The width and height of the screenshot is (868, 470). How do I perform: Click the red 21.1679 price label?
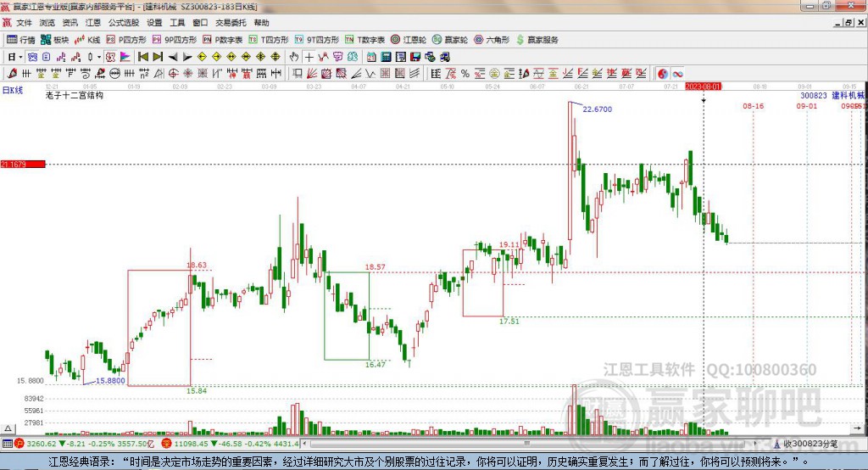tap(23, 164)
